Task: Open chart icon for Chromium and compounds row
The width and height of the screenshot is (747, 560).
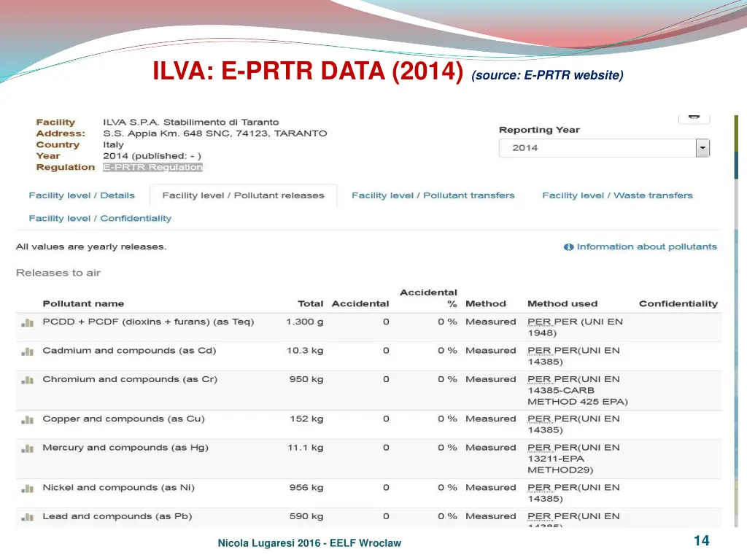Action: 28,380
